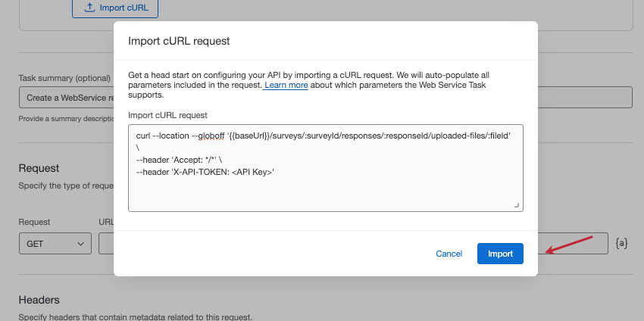Click the Headers section heading
This screenshot has height=321, width=644.
39,301
